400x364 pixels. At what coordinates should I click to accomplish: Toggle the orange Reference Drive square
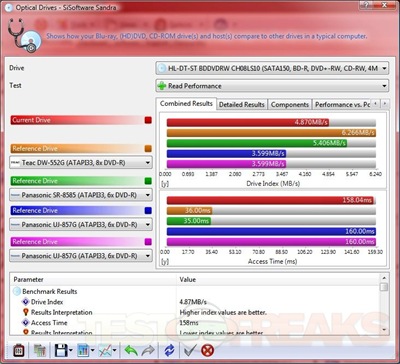point(148,148)
